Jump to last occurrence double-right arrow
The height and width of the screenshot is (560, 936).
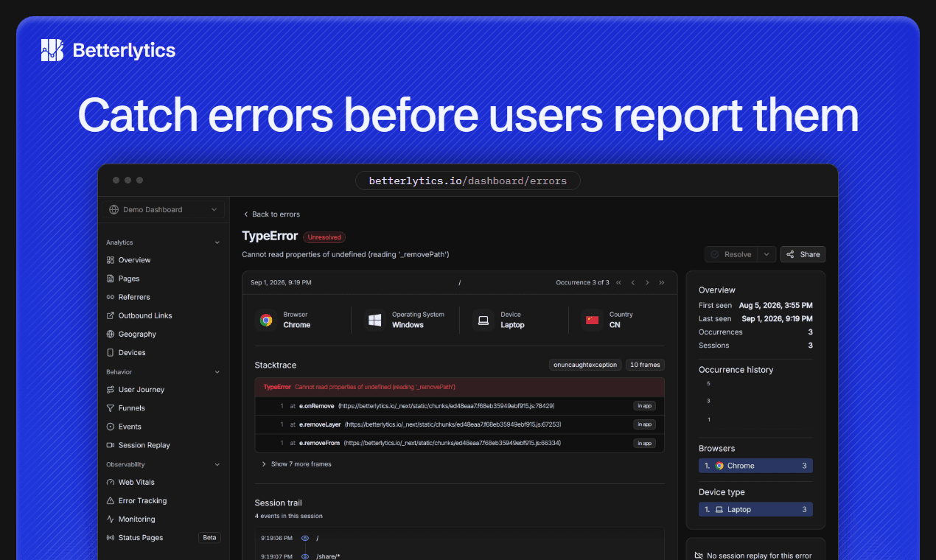[x=662, y=282]
